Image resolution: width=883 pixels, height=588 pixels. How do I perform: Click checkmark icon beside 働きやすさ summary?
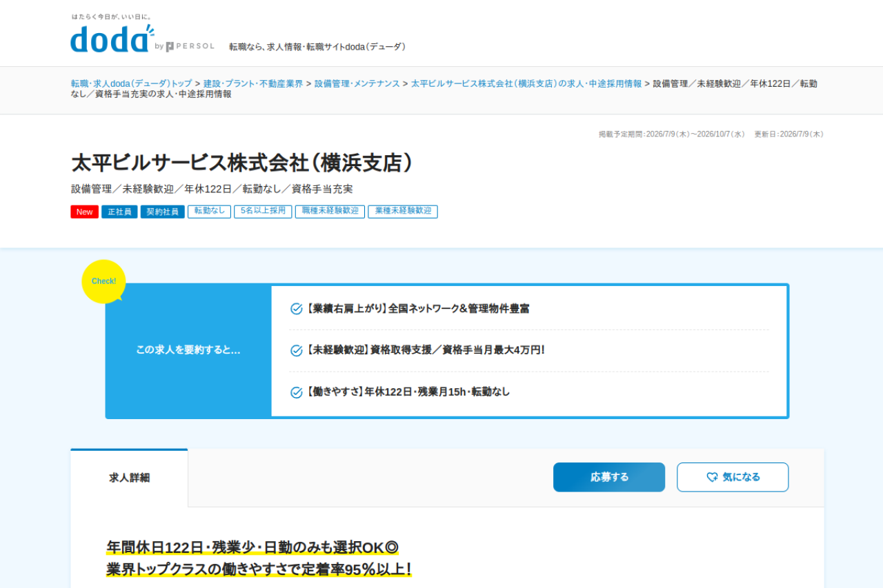pyautogui.click(x=297, y=392)
